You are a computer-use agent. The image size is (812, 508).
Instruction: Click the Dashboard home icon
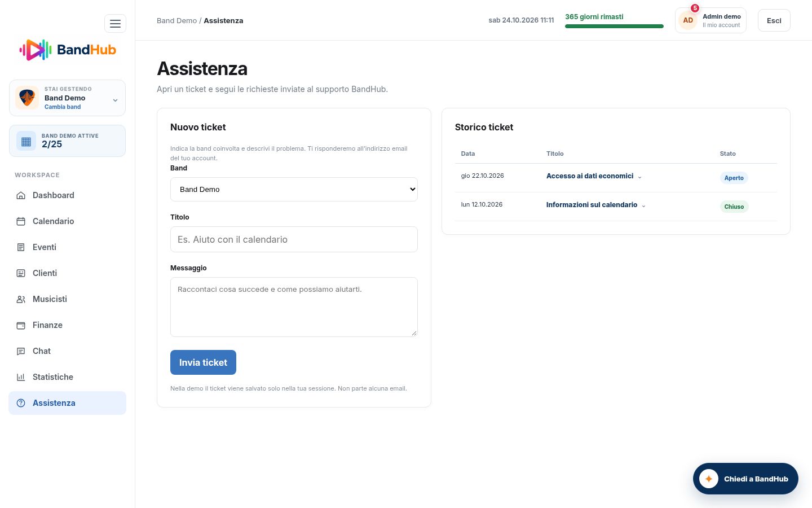21,195
